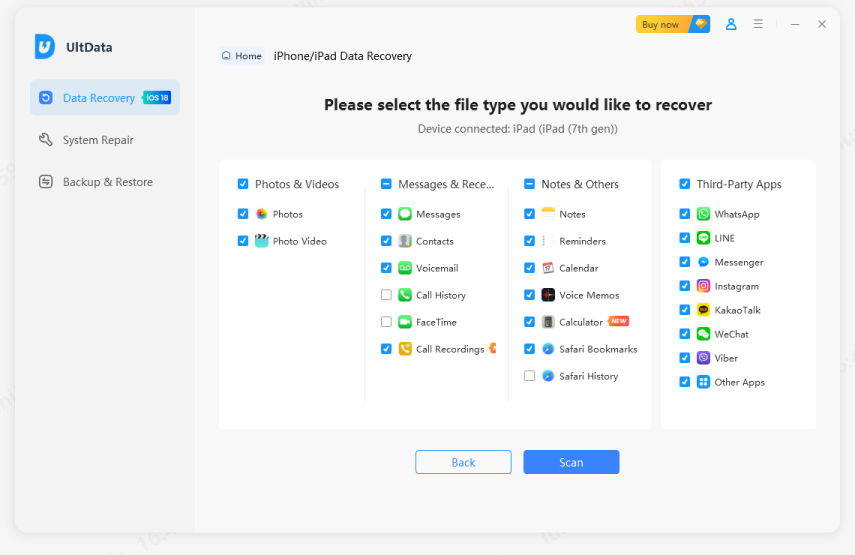The width and height of the screenshot is (855, 555).
Task: Click the WhatsApp app icon
Action: point(704,214)
